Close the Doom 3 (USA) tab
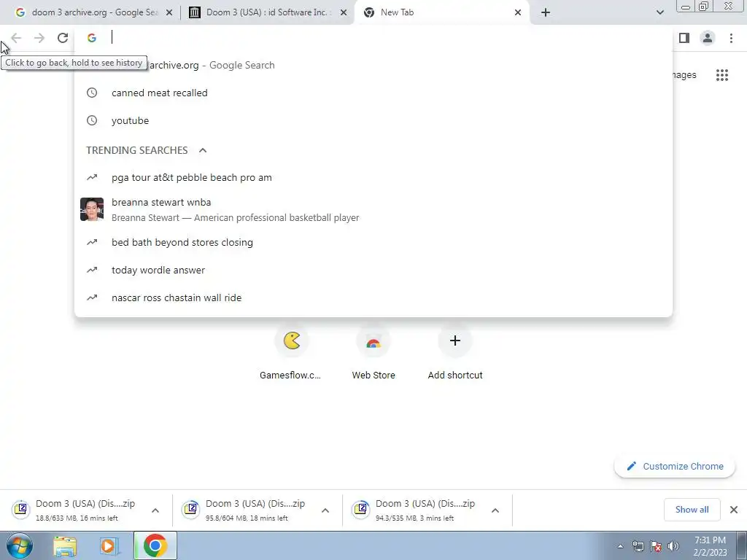The width and height of the screenshot is (747, 560). (344, 12)
